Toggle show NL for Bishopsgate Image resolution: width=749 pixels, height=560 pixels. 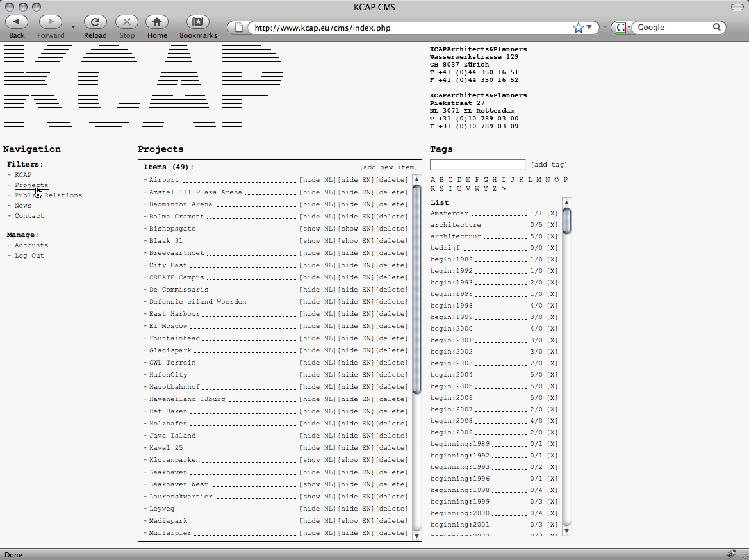pos(318,229)
